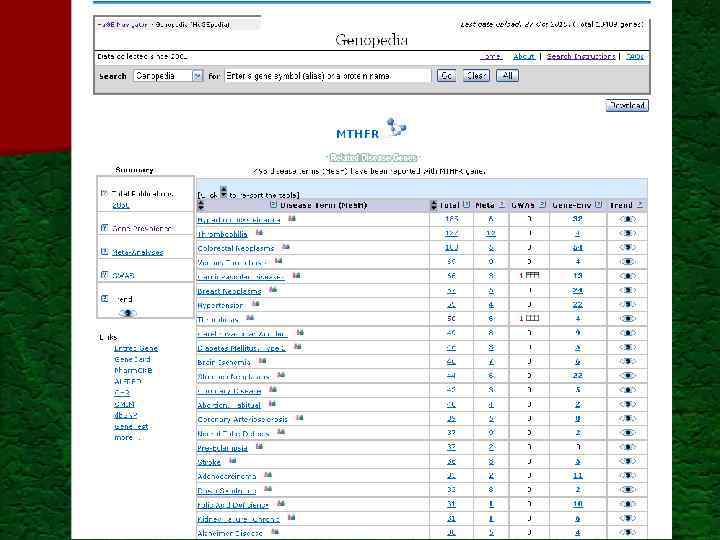Viewport: 720px width, 540px height.
Task: Open the Genopedia search scope dropdown
Action: (168, 76)
